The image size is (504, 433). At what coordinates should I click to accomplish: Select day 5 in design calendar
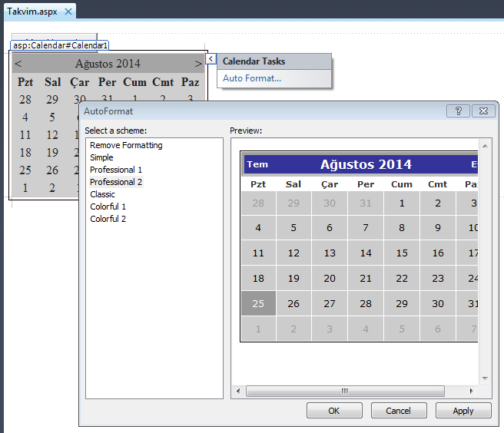click(52, 117)
